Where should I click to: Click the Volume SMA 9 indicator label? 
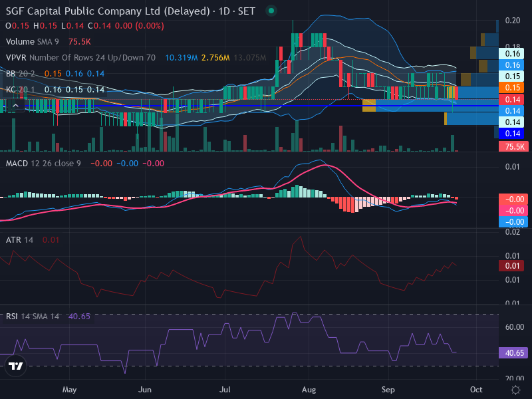32,42
